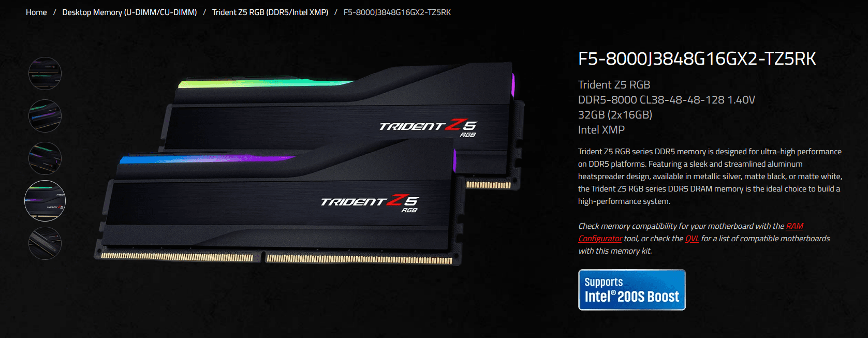Open Desktop Memory (U-DIMM/CU-DIMM) breadcrumb
The width and height of the screenshot is (868, 338).
(x=129, y=12)
